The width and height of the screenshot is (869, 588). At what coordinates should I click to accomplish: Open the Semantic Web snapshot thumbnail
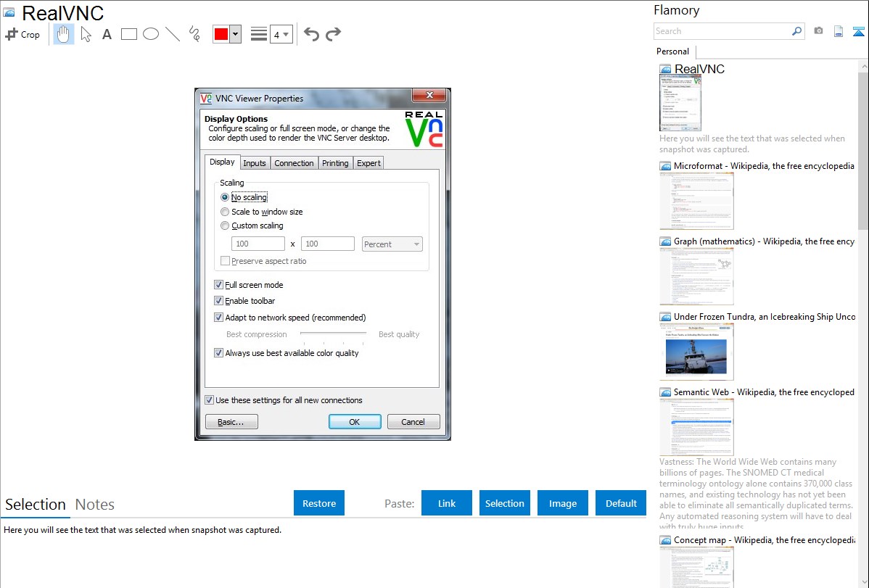coord(696,427)
